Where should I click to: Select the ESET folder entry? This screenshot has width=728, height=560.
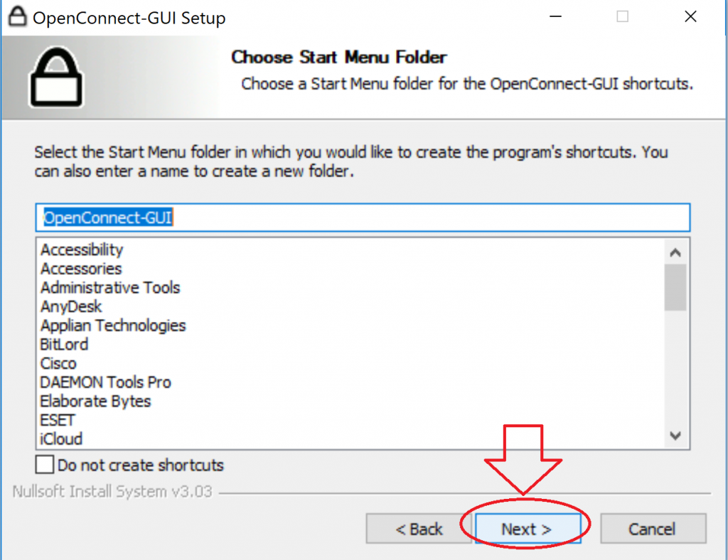tap(58, 420)
